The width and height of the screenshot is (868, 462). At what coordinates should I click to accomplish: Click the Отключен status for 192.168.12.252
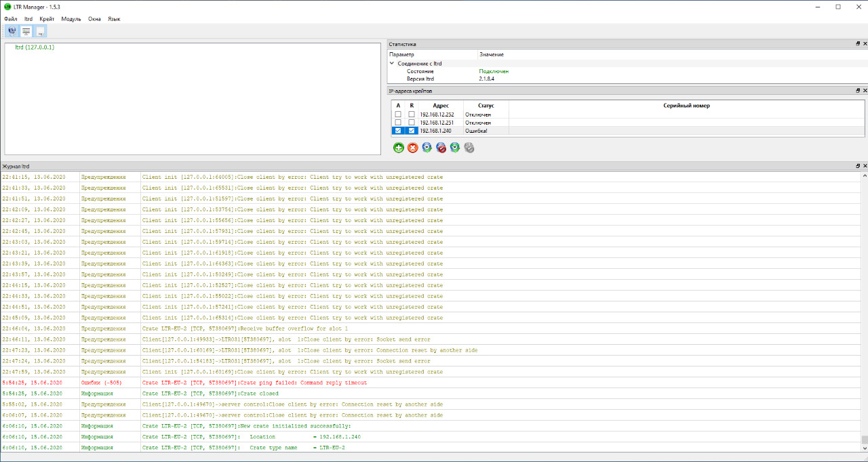[486, 114]
